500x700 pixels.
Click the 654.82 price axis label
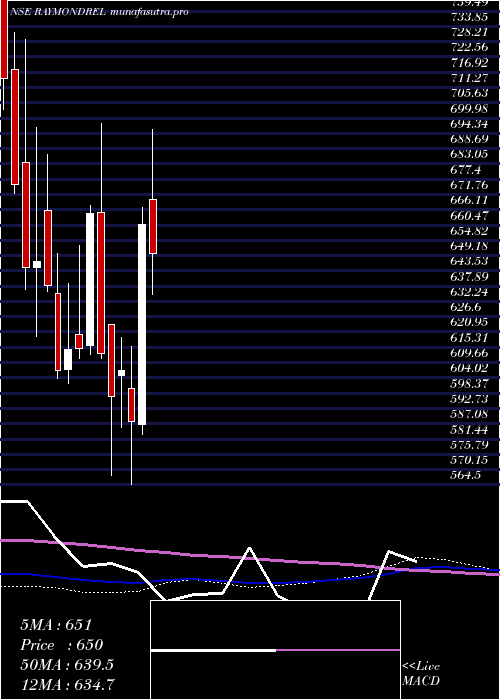coord(470,231)
